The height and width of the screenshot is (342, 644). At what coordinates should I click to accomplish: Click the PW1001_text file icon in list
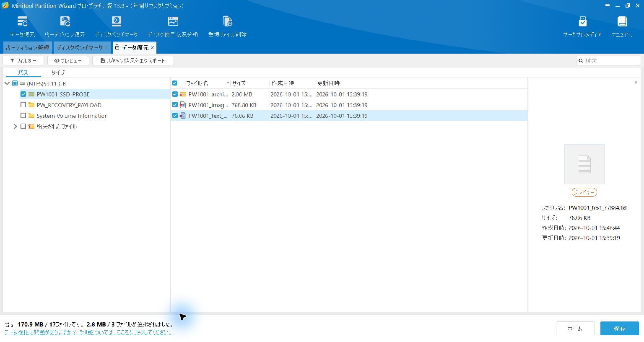[183, 116]
